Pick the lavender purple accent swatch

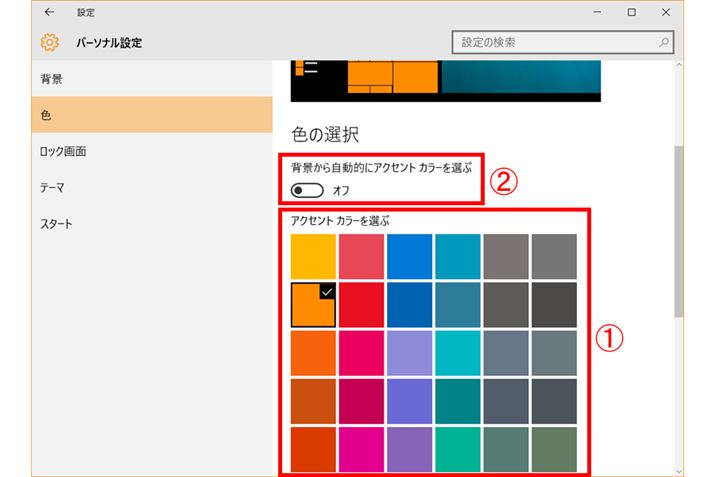pyautogui.click(x=410, y=353)
